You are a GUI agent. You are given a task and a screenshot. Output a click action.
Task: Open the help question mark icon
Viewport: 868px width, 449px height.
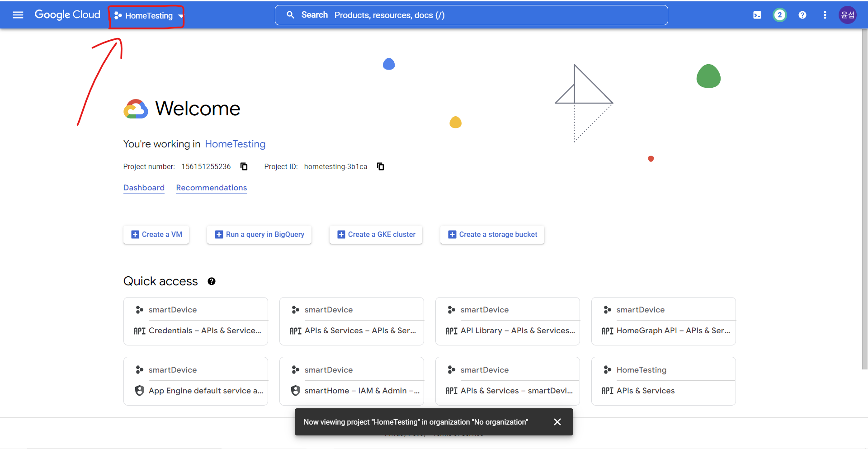tap(802, 15)
